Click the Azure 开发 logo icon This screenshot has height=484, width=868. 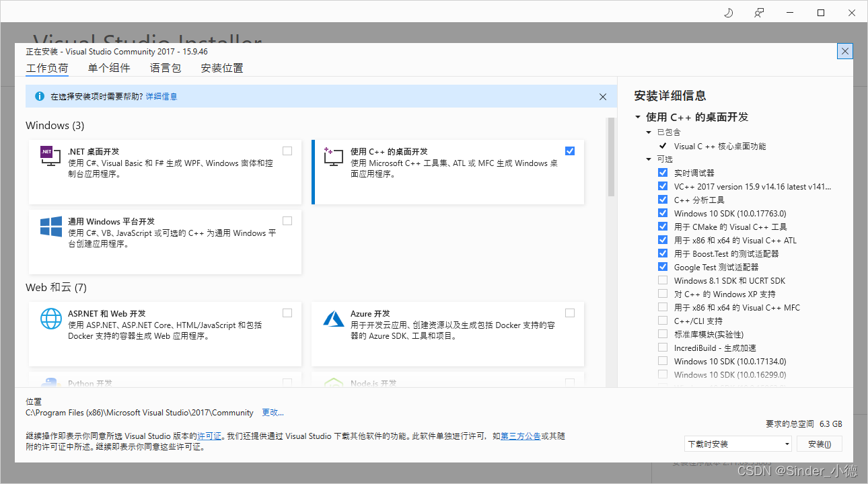pos(334,318)
